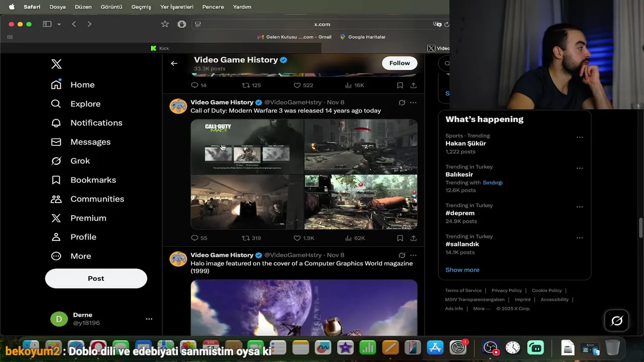Open more options for Hakan Şükür trend
Image resolution: width=644 pixels, height=362 pixels.
(x=580, y=137)
